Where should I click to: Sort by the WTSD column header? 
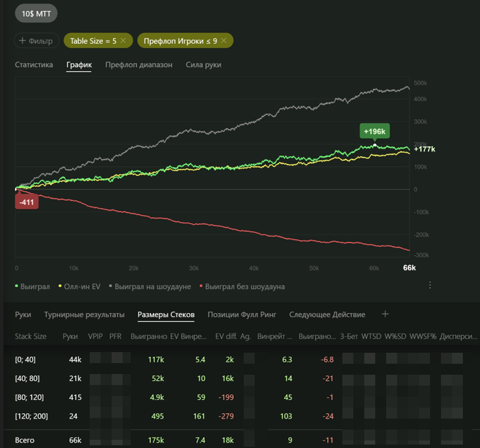(371, 336)
